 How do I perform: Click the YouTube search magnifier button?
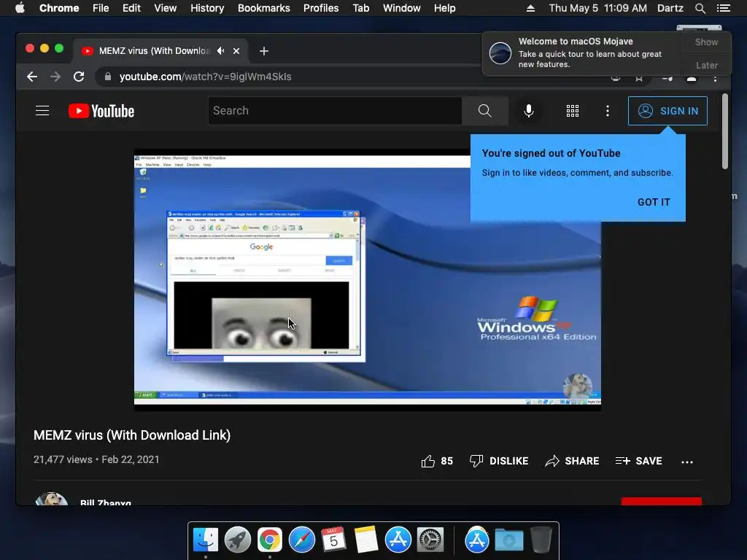[x=484, y=111]
